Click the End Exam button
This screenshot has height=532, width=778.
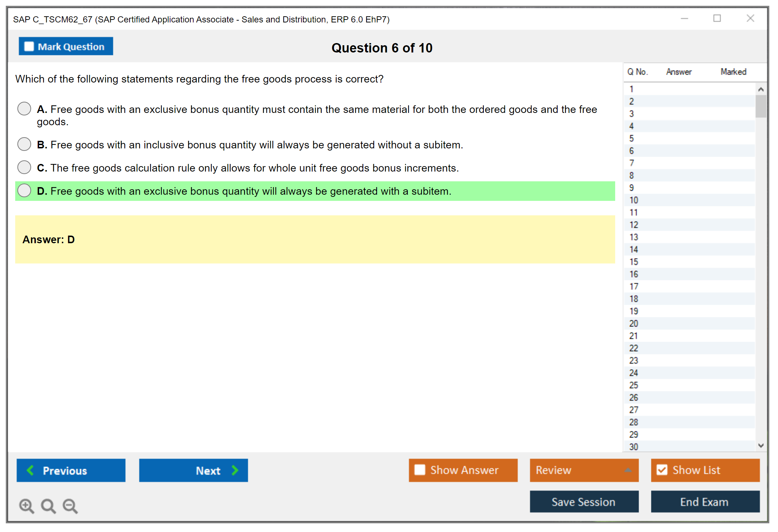pos(705,502)
